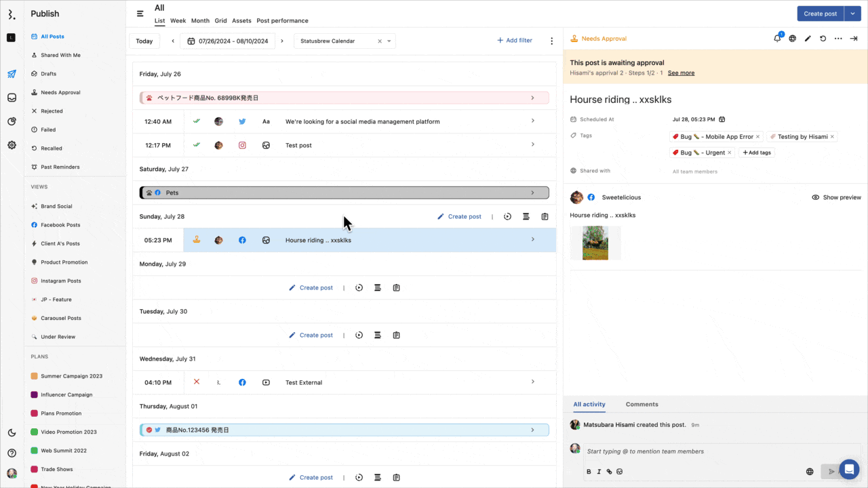Open the Reports pie-chart icon in left rail
The width and height of the screenshot is (868, 488).
coord(12,121)
